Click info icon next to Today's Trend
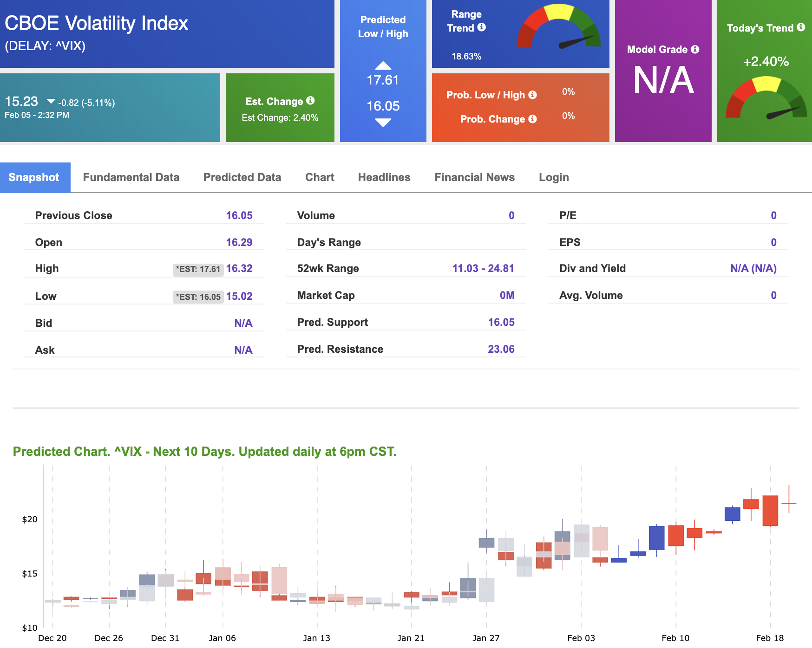The height and width of the screenshot is (648, 812). point(801,27)
